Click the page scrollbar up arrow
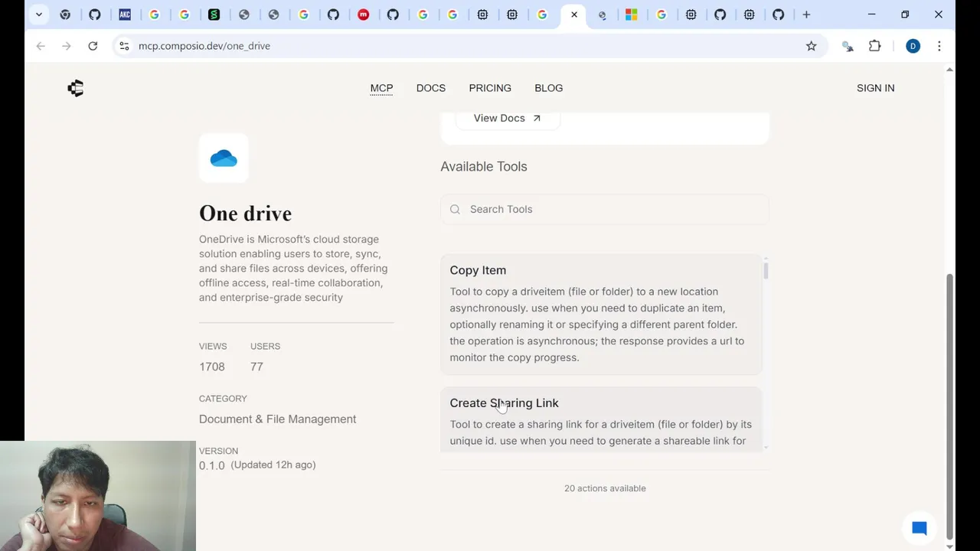Screen dimensions: 980x551 pyautogui.click(x=949, y=70)
